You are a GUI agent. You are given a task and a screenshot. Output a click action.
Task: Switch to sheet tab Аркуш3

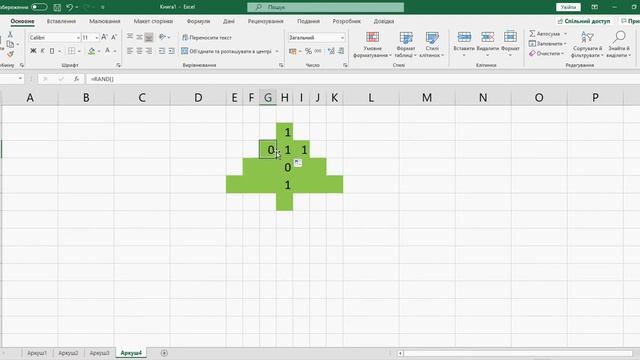[100, 353]
